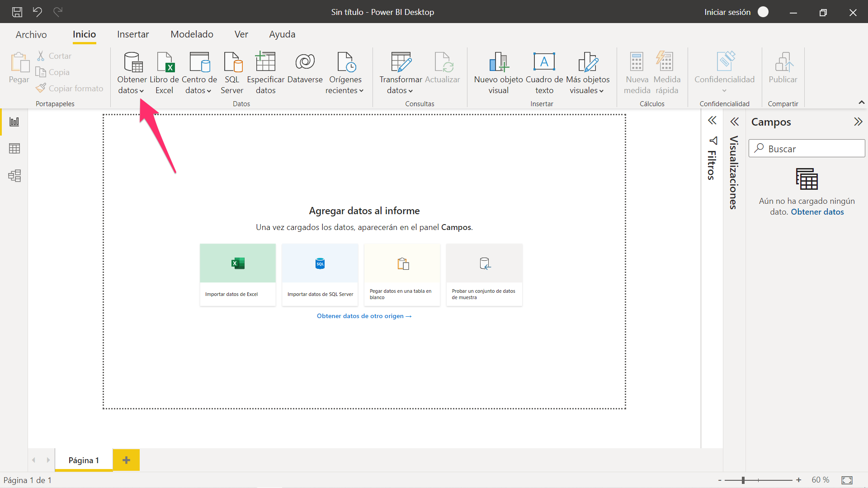This screenshot has width=868, height=488.
Task: Click Obtener datos de otro origen link
Action: [364, 316]
